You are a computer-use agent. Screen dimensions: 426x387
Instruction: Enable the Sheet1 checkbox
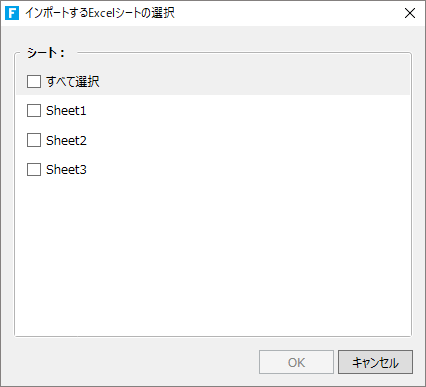[34, 111]
